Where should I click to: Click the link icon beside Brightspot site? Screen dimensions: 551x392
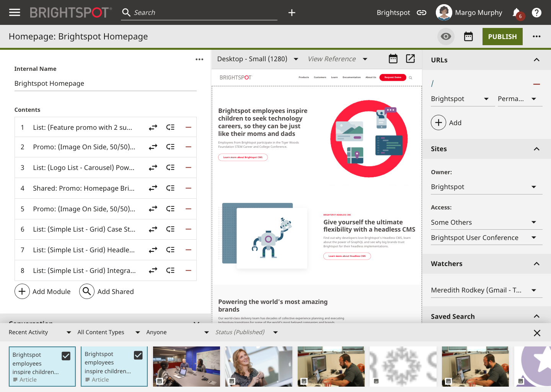point(422,13)
